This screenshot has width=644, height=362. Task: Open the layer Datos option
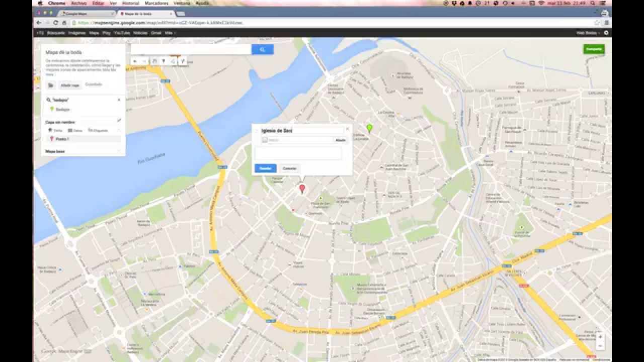click(x=75, y=130)
